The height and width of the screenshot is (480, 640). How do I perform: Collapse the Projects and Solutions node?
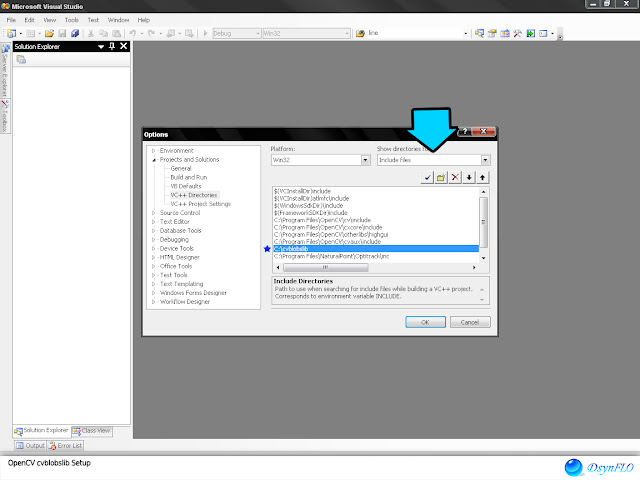[x=154, y=160]
